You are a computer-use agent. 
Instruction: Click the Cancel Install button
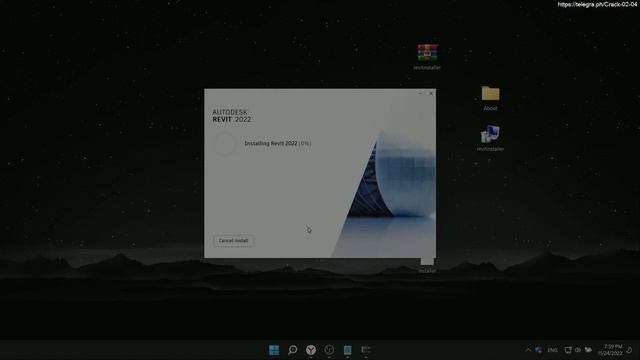point(233,241)
